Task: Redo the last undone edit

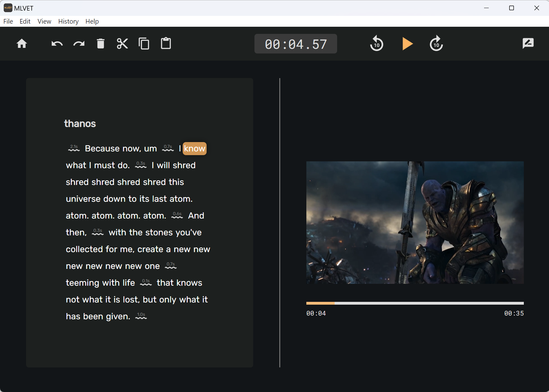Action: (x=79, y=44)
